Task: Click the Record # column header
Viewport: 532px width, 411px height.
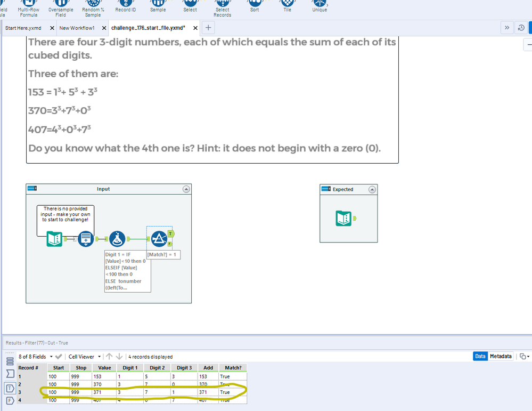Action: [x=32, y=368]
